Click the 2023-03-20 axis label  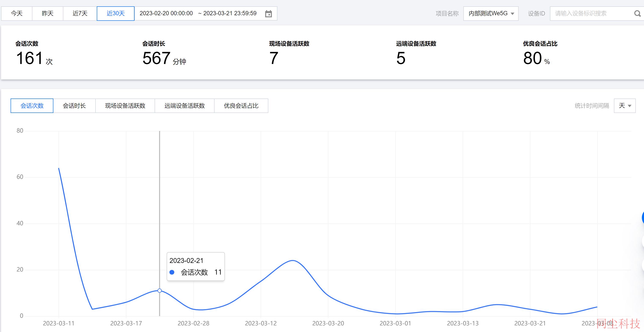click(328, 323)
